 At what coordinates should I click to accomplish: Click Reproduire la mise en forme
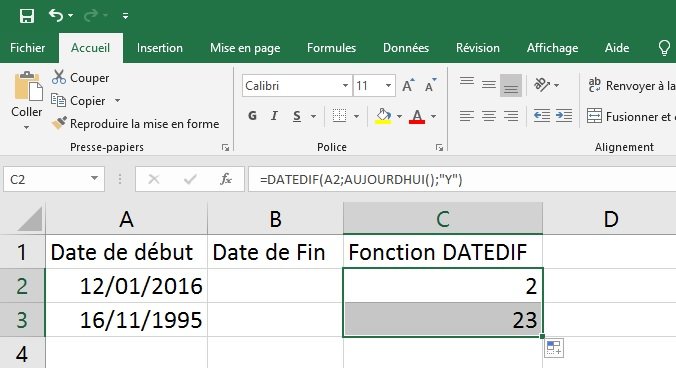click(135, 124)
